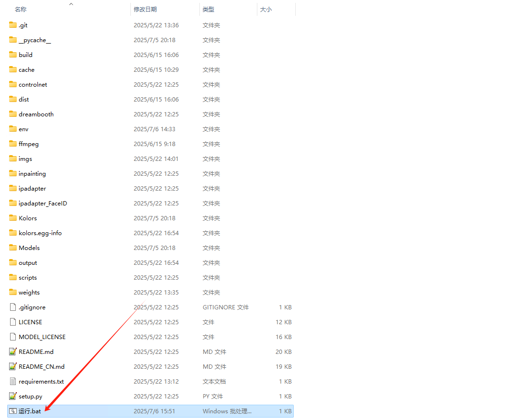
Task: Click the requirements.txt document icon
Action: tap(13, 382)
